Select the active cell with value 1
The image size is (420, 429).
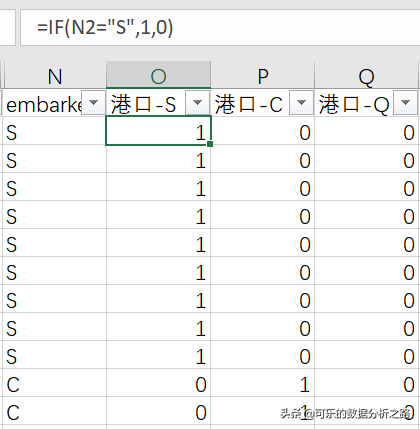tap(158, 131)
